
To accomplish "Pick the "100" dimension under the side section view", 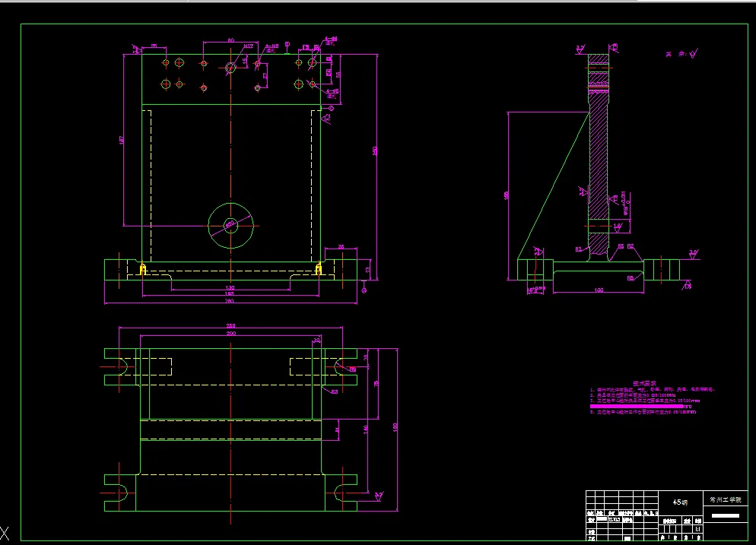I will pos(599,290).
